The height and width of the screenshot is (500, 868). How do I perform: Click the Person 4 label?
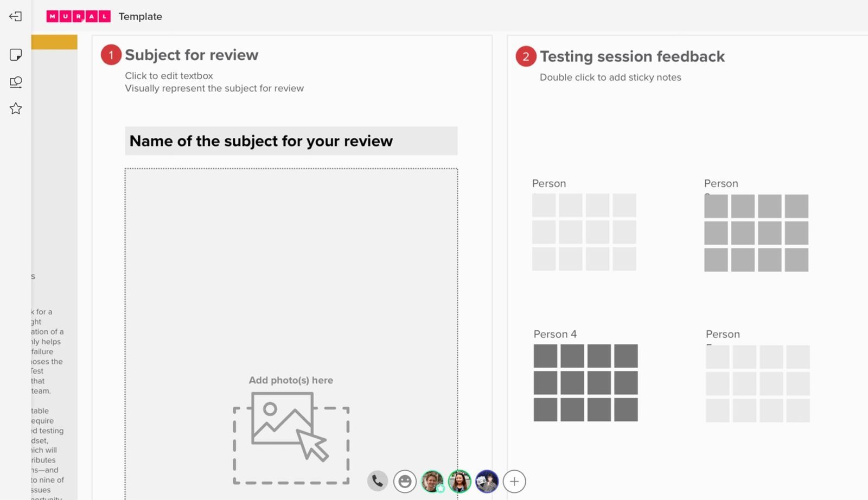(x=554, y=334)
